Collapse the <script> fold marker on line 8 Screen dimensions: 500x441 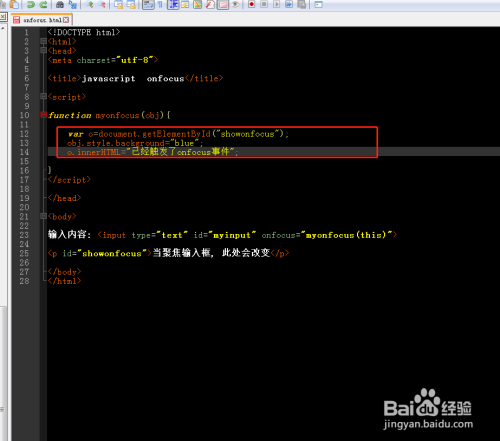coord(43,96)
